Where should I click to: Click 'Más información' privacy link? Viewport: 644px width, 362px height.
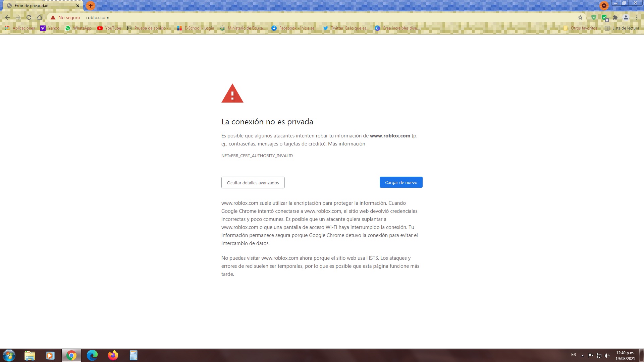pyautogui.click(x=347, y=143)
